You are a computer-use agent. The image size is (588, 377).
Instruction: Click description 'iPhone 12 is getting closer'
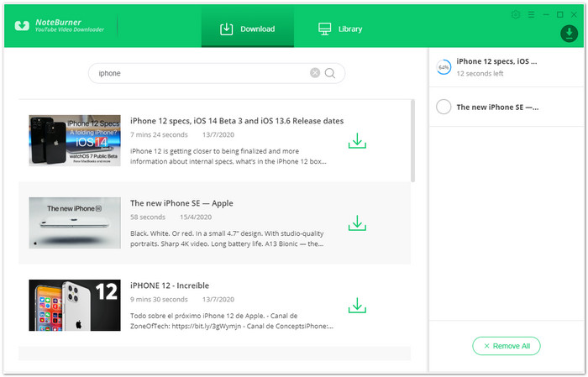(x=228, y=156)
